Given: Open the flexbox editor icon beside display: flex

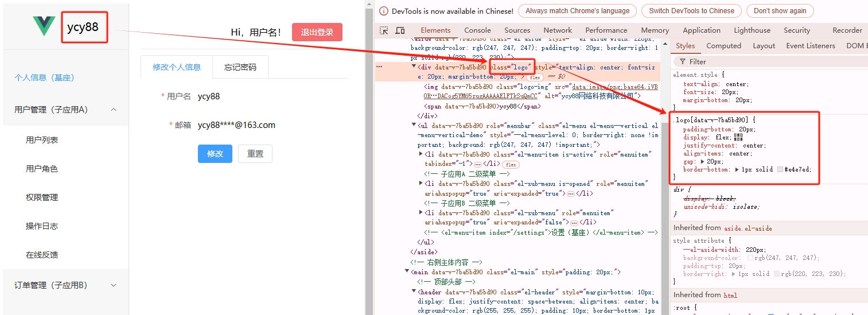Looking at the screenshot, I should point(738,138).
